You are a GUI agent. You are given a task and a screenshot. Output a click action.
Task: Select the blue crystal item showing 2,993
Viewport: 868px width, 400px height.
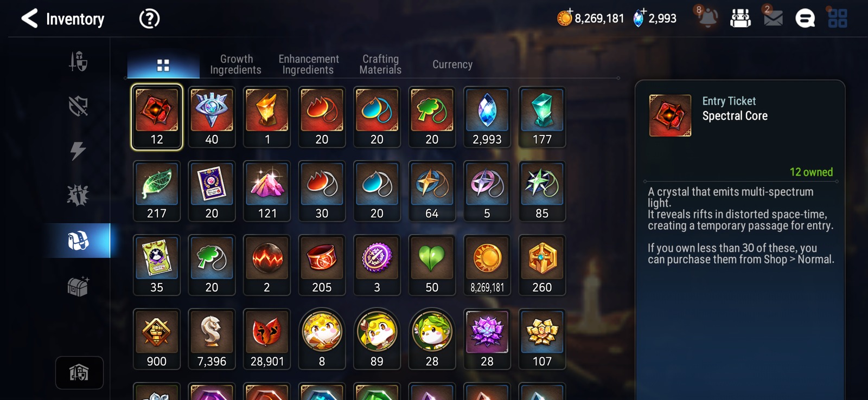coord(487,117)
